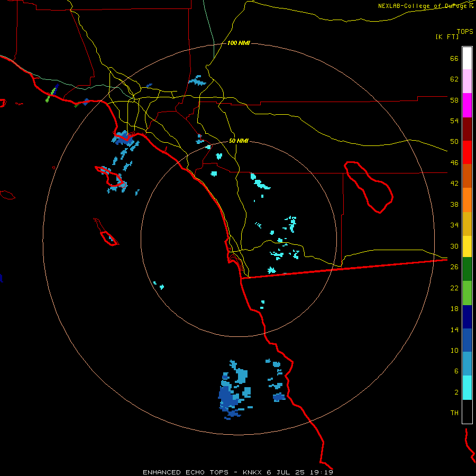Select the light green legend swatch
This screenshot has height=476, width=476.
pyautogui.click(x=467, y=293)
